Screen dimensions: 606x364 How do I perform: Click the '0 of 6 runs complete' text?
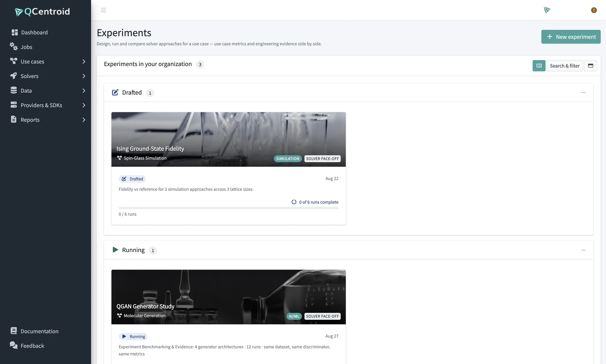319,202
